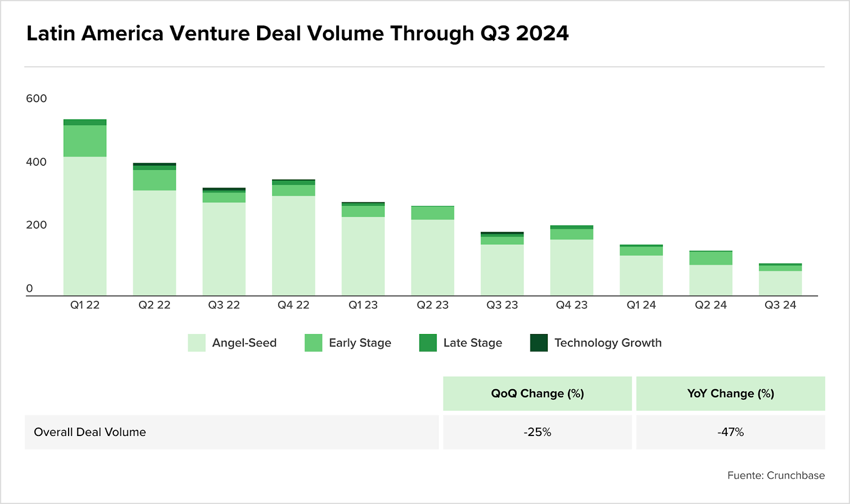Click the Late Stage legend color swatch
The height and width of the screenshot is (504, 850).
point(428,343)
